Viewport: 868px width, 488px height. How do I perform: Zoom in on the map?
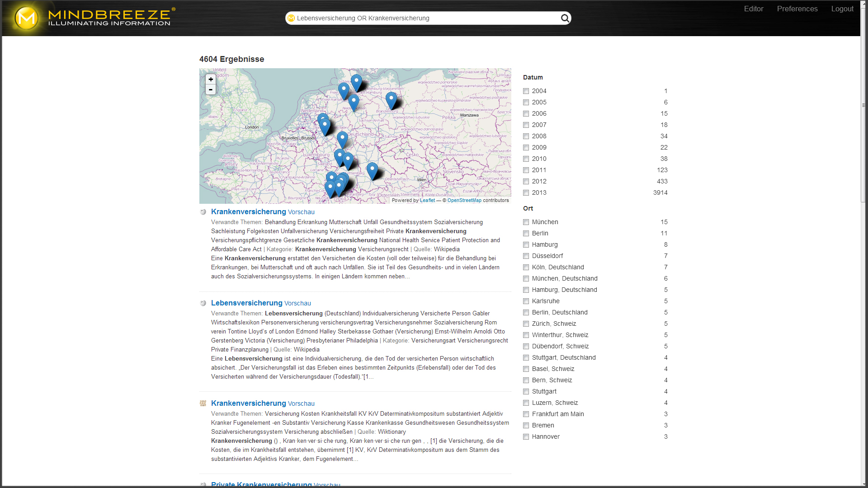tap(211, 79)
